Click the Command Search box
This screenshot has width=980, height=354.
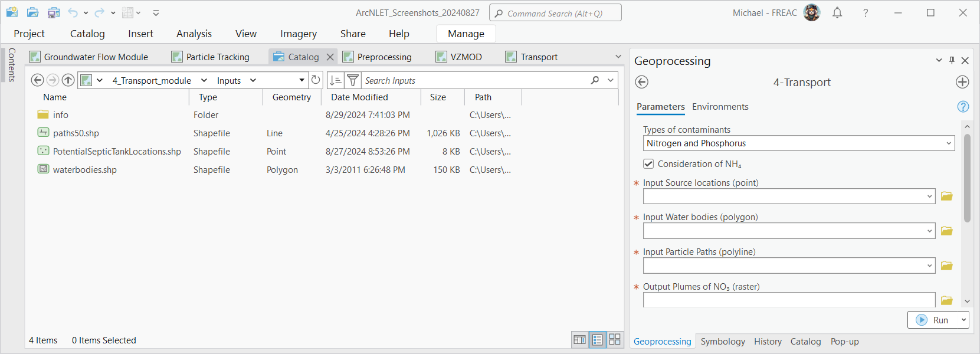click(555, 12)
